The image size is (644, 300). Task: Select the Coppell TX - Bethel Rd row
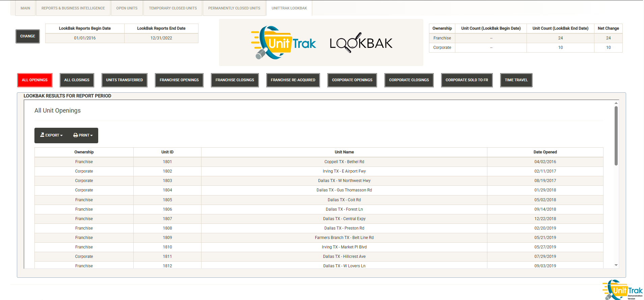tap(344, 162)
